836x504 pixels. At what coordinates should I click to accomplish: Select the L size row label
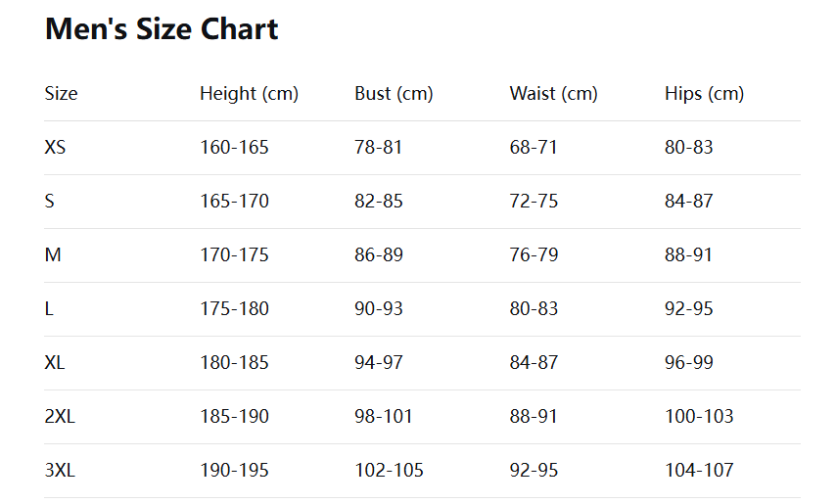49,309
